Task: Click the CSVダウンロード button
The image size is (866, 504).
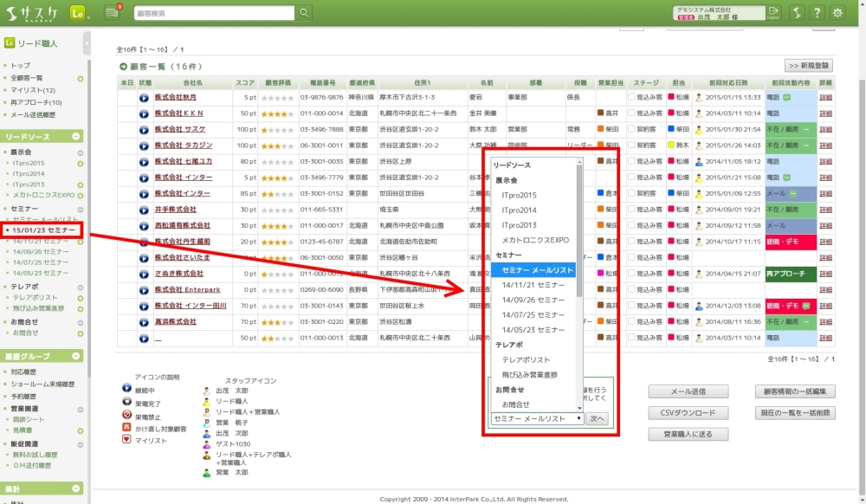Action: [688, 413]
